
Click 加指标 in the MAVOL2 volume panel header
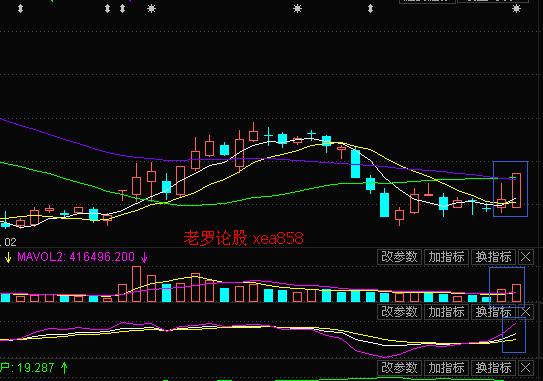(446, 257)
